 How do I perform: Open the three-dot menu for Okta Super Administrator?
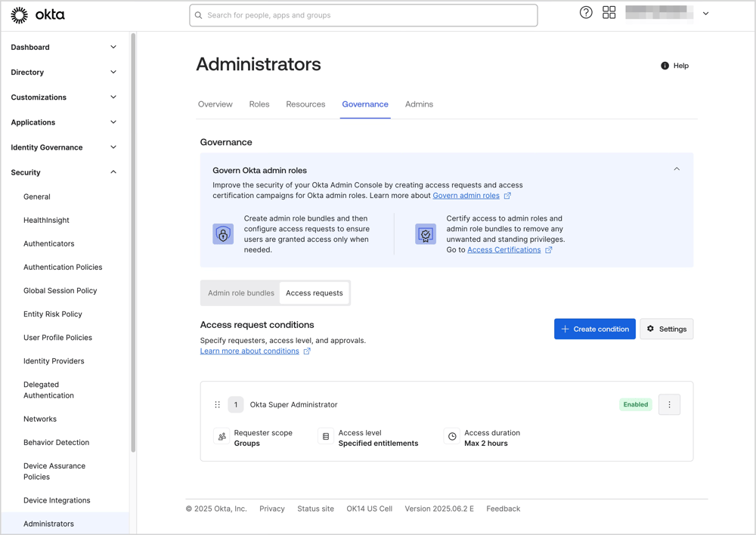point(669,405)
